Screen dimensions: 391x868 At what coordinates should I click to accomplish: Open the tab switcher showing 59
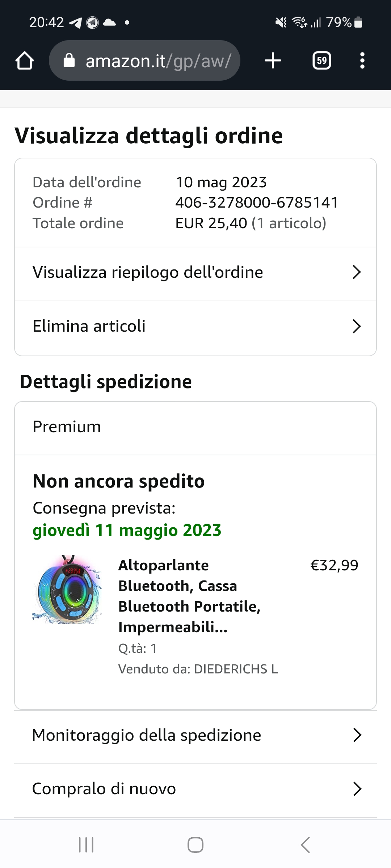[321, 60]
